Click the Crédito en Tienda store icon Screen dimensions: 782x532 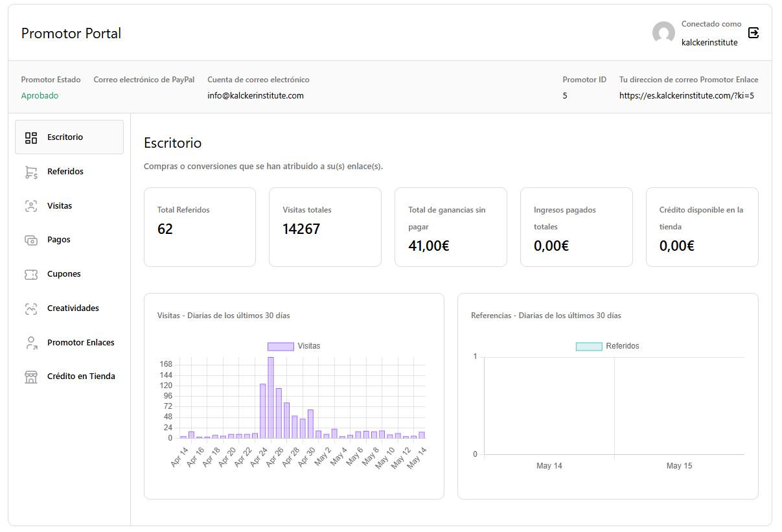click(31, 376)
